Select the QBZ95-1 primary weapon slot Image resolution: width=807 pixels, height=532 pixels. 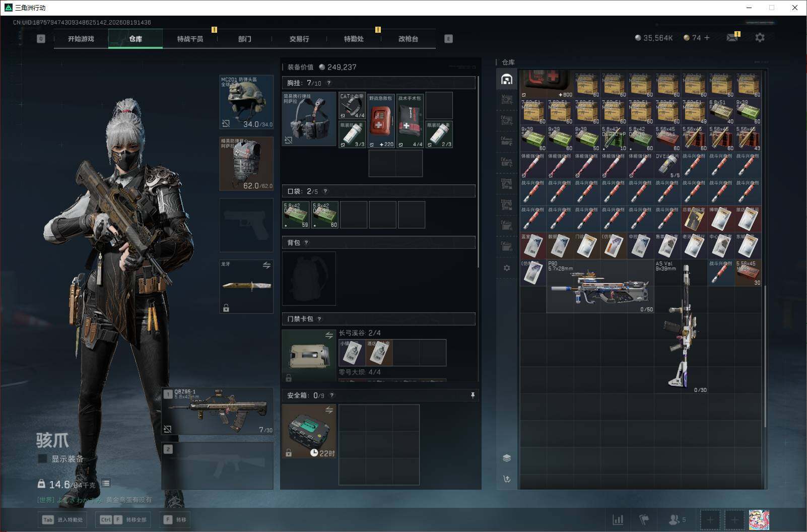218,411
